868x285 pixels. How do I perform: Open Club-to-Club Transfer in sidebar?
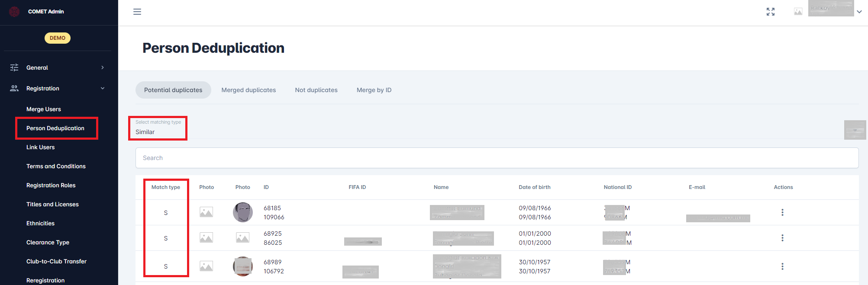pyautogui.click(x=56, y=261)
